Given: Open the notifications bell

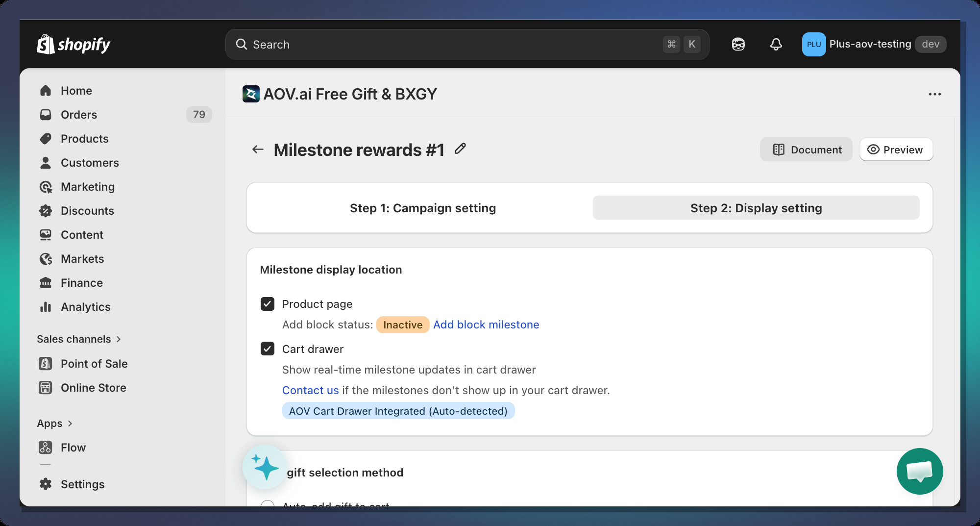Looking at the screenshot, I should [776, 45].
